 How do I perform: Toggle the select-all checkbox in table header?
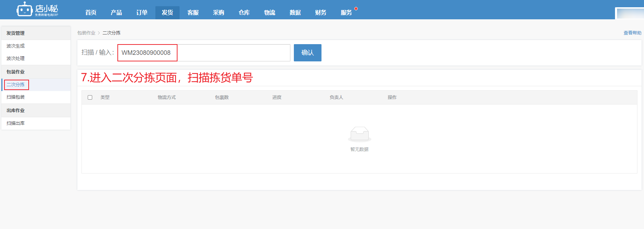(90, 98)
